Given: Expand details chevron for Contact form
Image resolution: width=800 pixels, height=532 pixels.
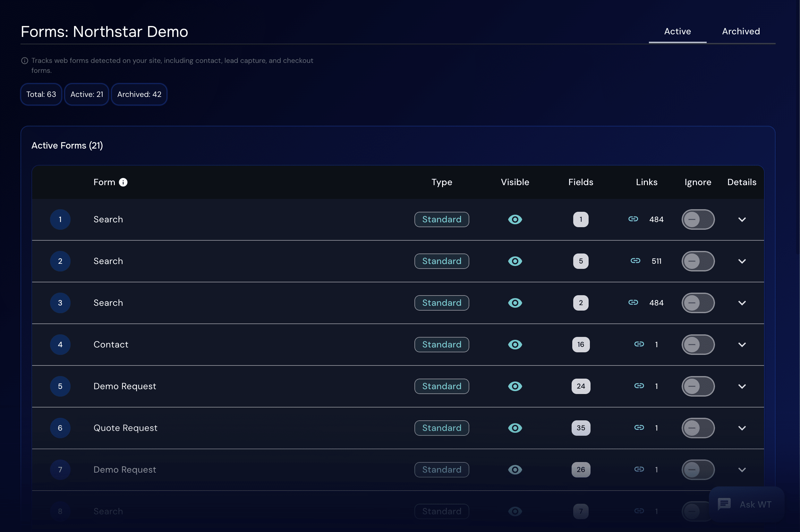Looking at the screenshot, I should pos(742,345).
